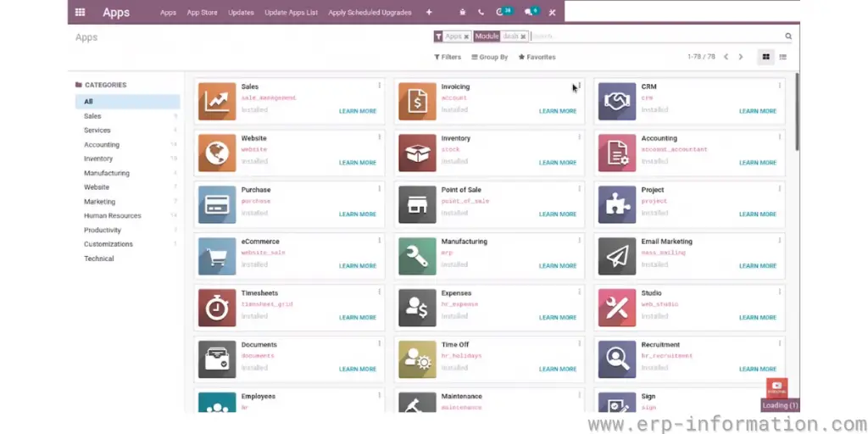868x434 pixels.
Task: Remove the Module search tag
Action: [x=523, y=36]
